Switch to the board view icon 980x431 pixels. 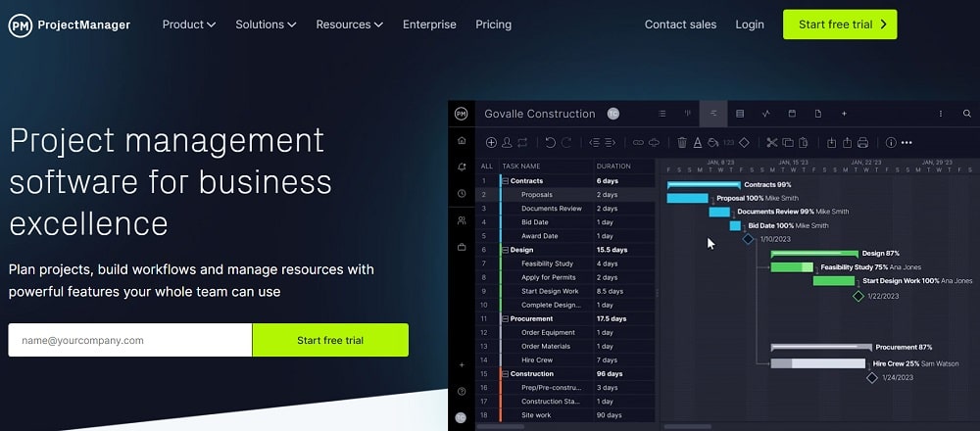tap(688, 114)
